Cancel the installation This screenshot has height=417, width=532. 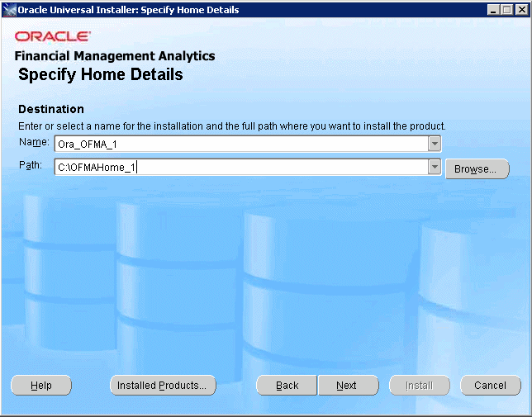(x=490, y=385)
